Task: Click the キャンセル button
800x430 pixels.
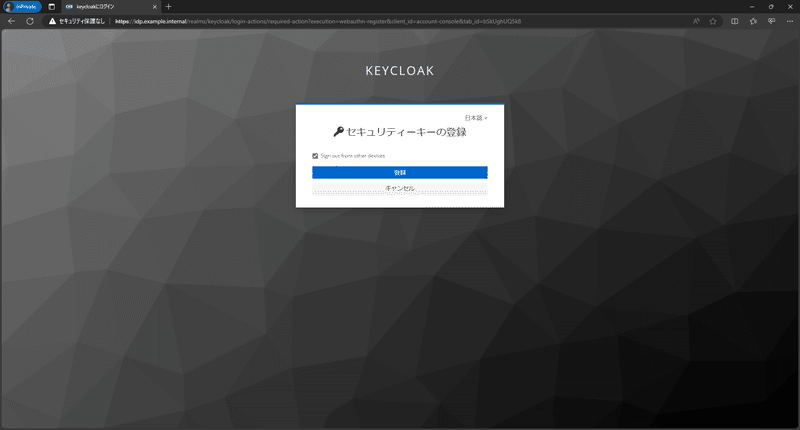Action: pos(399,189)
